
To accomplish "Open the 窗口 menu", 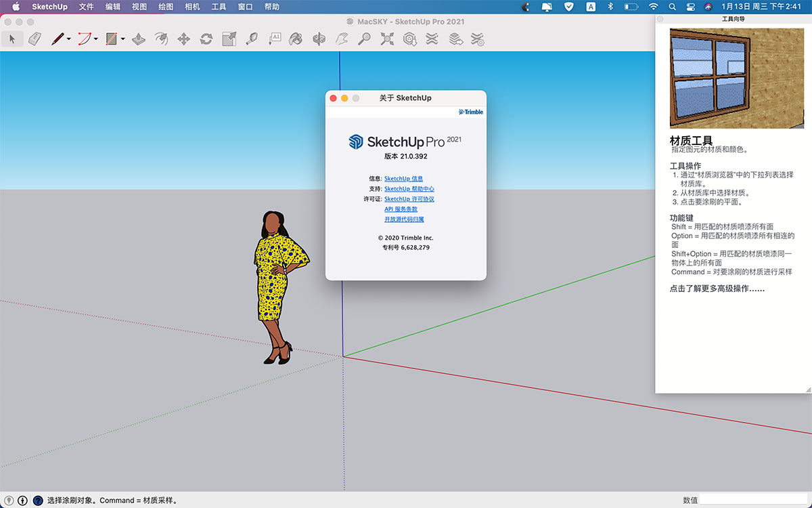I will 246,7.
